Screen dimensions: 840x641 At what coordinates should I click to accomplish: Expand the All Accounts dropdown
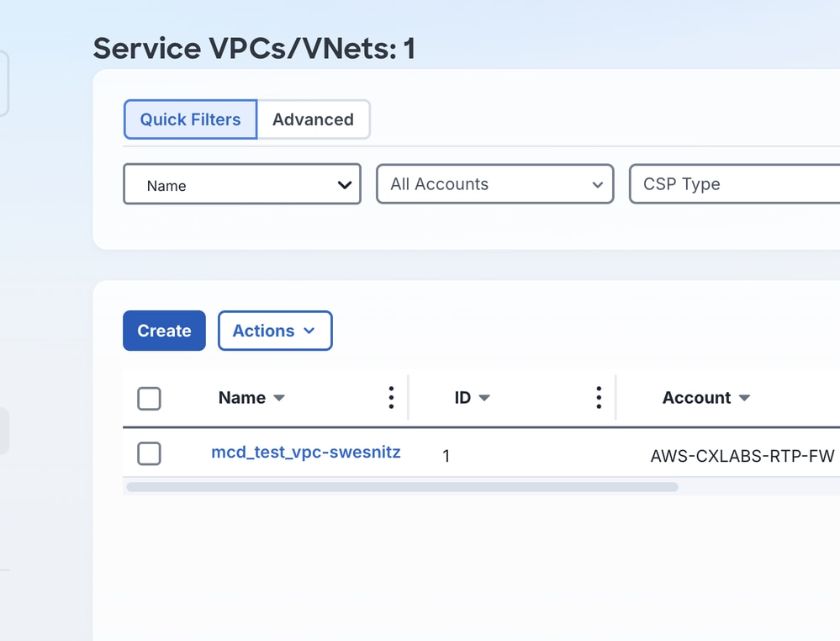click(495, 184)
